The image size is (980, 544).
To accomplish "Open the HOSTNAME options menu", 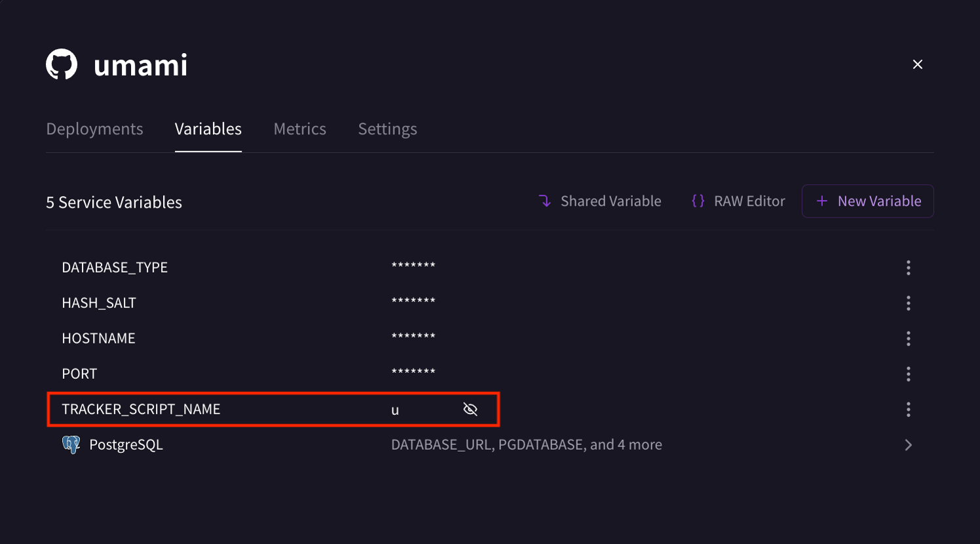I will click(x=909, y=338).
